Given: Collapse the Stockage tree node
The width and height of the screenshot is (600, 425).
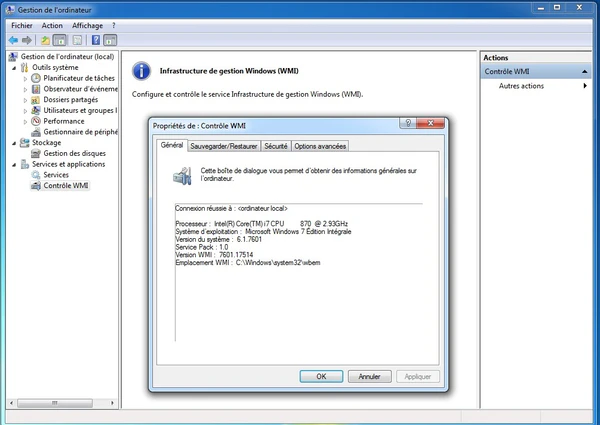Looking at the screenshot, I should [x=14, y=143].
